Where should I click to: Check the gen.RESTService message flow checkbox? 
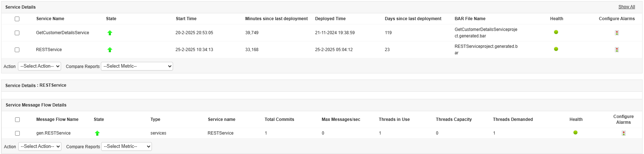point(17,133)
